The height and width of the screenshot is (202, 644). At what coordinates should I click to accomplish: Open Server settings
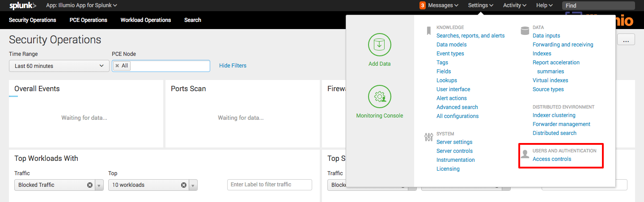click(x=454, y=142)
